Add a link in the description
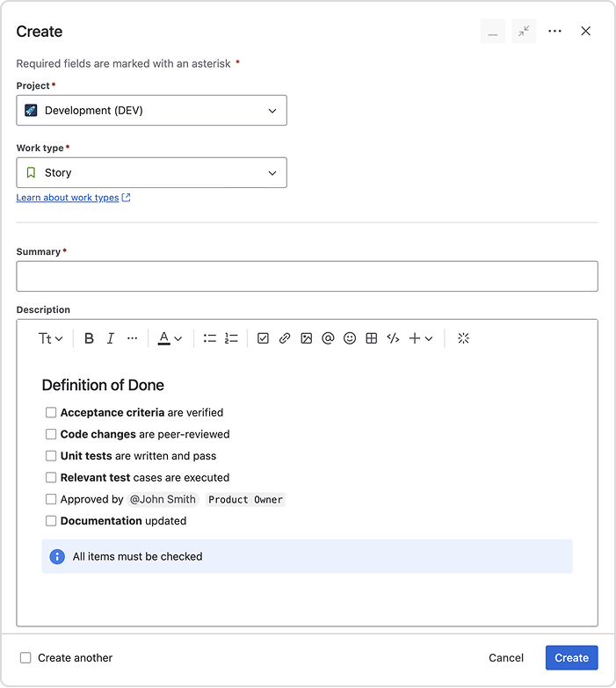 (x=285, y=338)
